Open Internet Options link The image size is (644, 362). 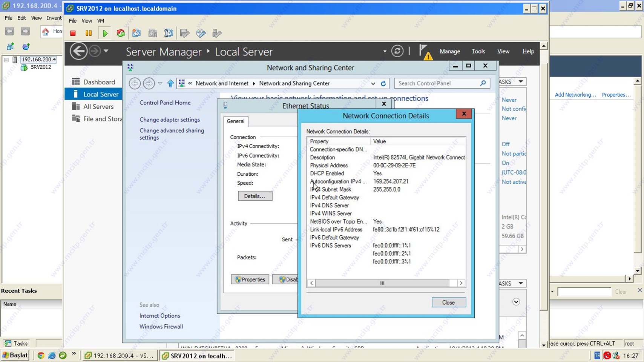click(159, 316)
